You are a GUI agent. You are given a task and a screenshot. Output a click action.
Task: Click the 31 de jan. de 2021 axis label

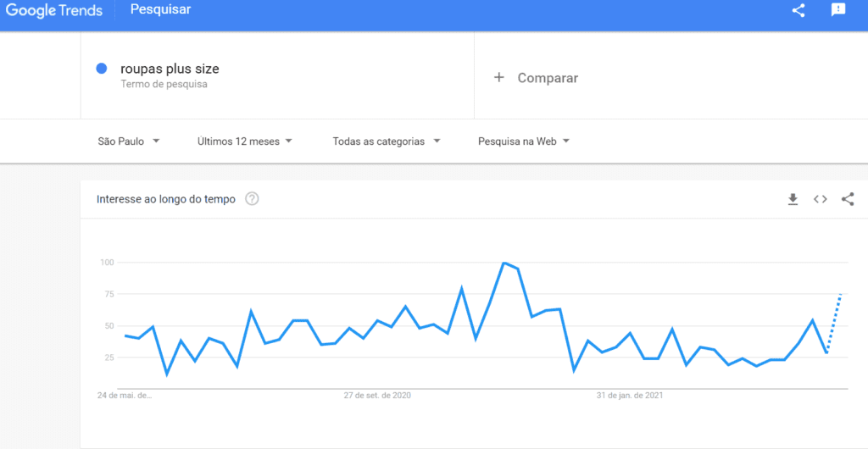click(630, 396)
